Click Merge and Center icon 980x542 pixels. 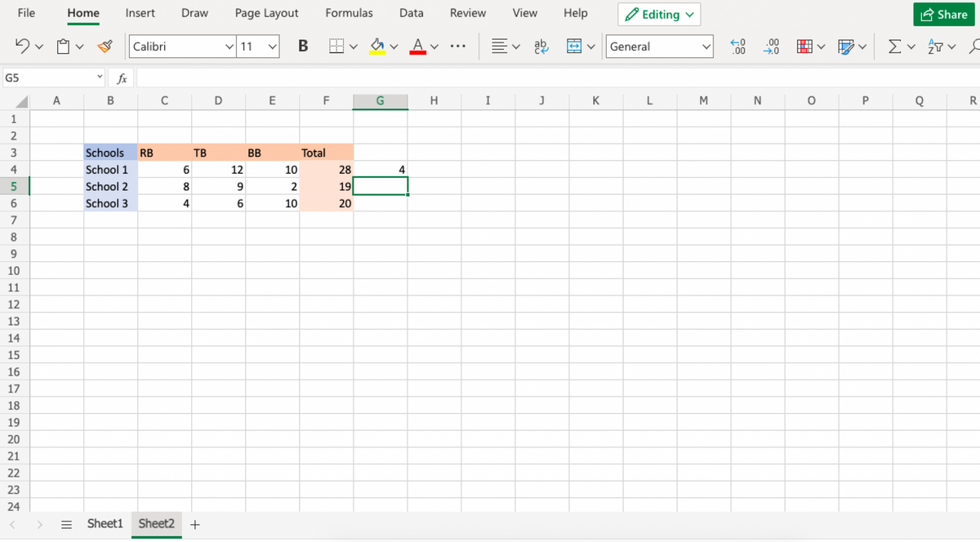point(574,47)
